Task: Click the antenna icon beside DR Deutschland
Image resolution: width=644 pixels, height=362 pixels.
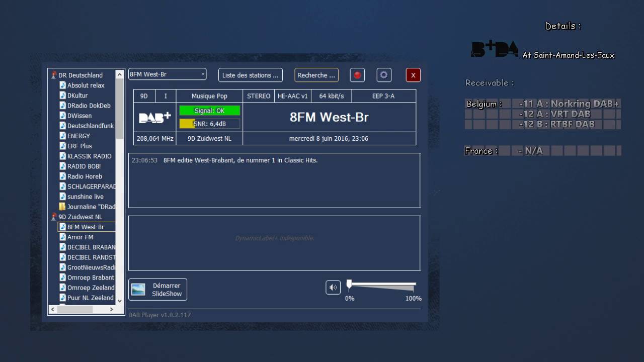Action: (54, 75)
